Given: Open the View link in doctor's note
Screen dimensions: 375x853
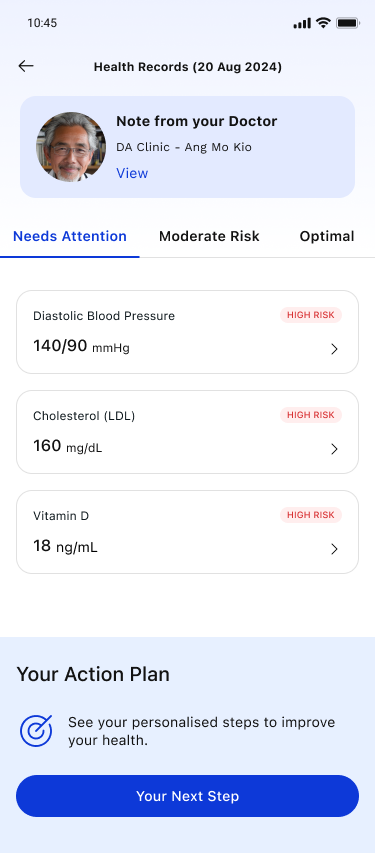Looking at the screenshot, I should click(x=132, y=173).
